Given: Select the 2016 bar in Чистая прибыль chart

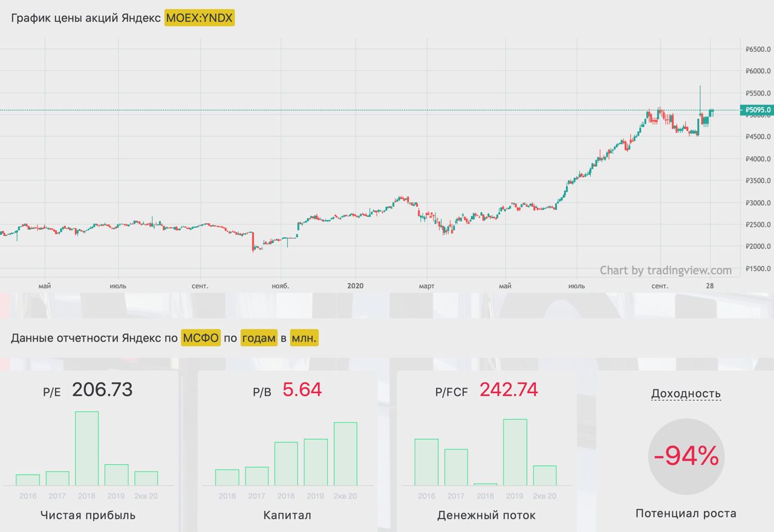Looking at the screenshot, I should click(28, 479).
